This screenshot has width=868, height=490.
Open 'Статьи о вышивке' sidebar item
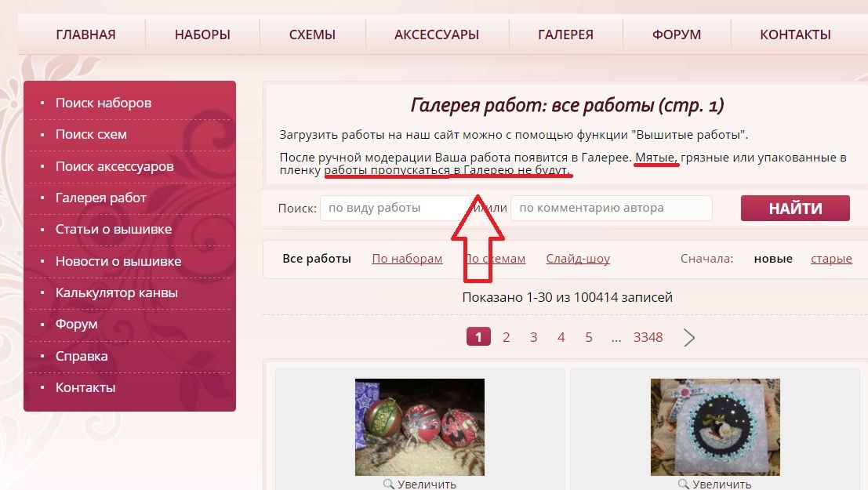(x=114, y=229)
